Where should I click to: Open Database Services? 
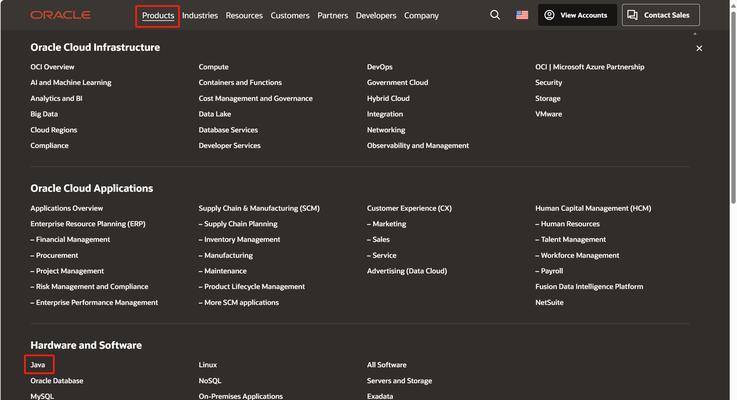click(228, 130)
